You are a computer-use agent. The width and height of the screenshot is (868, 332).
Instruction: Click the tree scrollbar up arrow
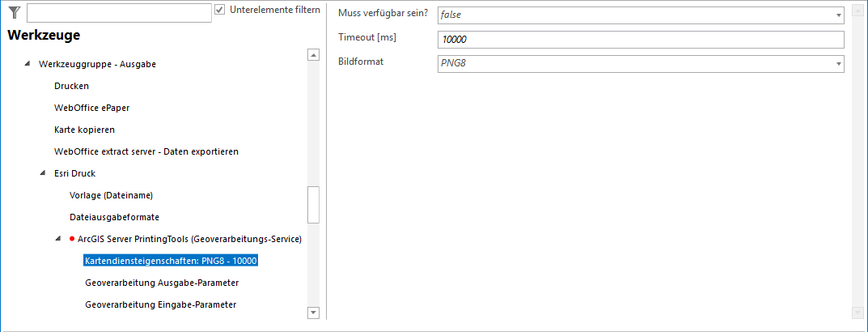click(313, 55)
